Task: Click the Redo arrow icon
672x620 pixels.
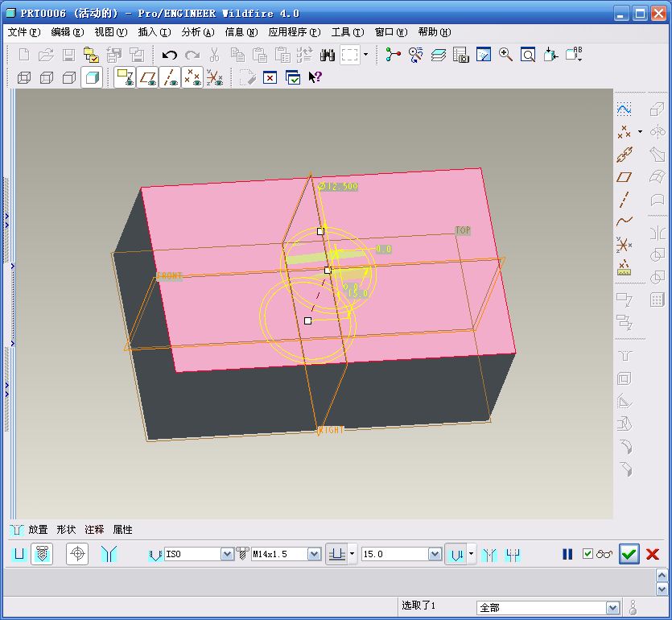Action: [x=192, y=55]
